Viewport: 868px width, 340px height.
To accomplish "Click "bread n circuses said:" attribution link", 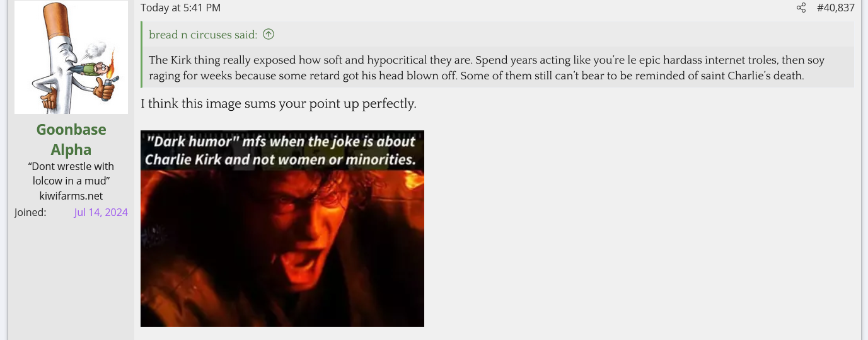I will pos(203,35).
